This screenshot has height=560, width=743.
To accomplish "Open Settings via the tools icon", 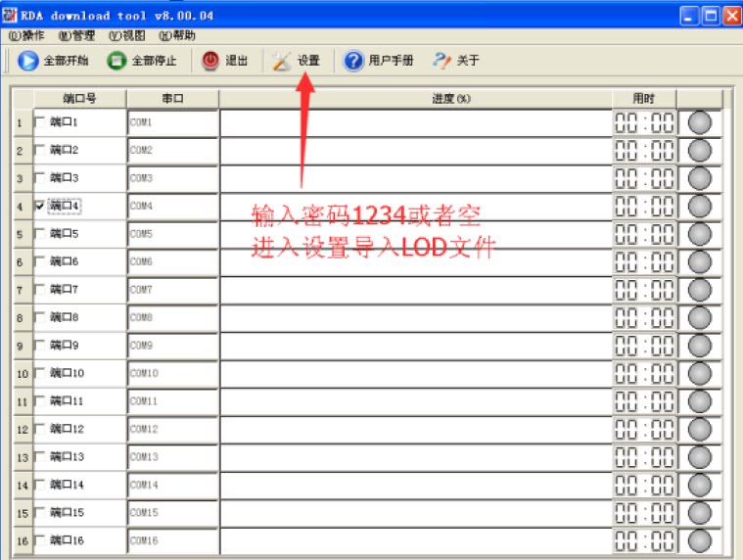I will tap(282, 61).
